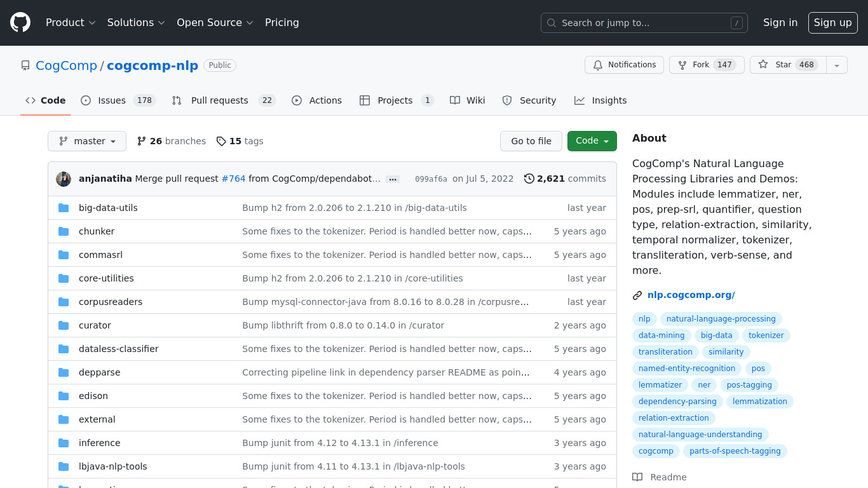This screenshot has height=488, width=868.
Task: Open the star lists dropdown arrow
Action: pos(837,65)
